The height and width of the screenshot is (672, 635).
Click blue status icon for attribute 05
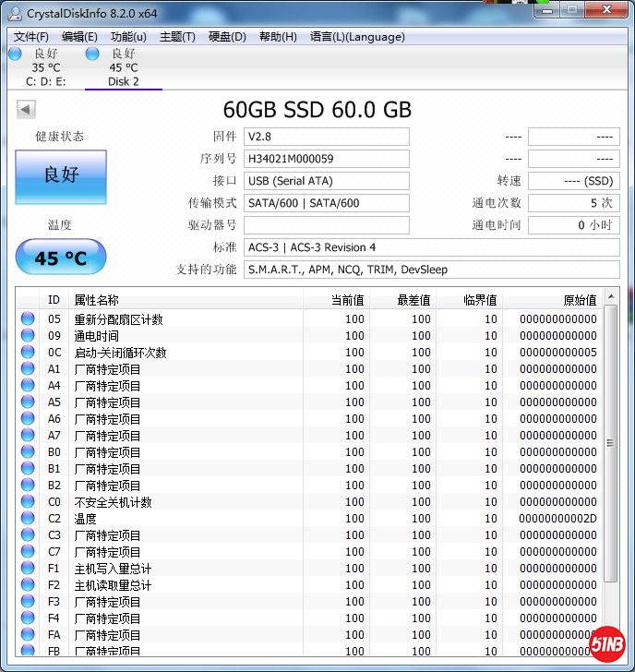click(x=28, y=319)
